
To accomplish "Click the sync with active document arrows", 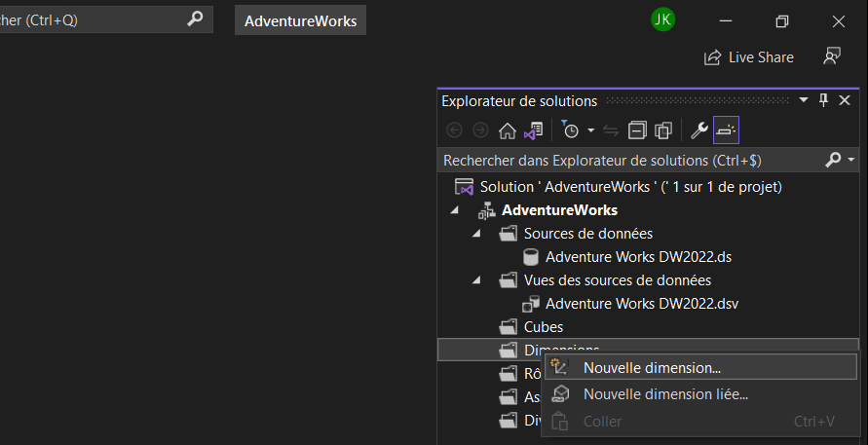I will pyautogui.click(x=611, y=130).
